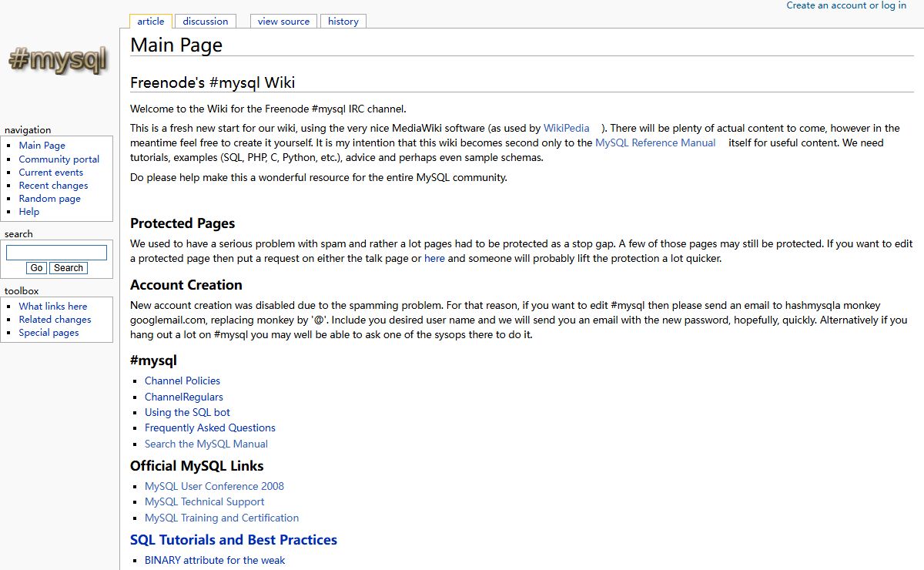This screenshot has height=570, width=924.
Task: Click the toolbox sidebar label
Action: coord(22,291)
